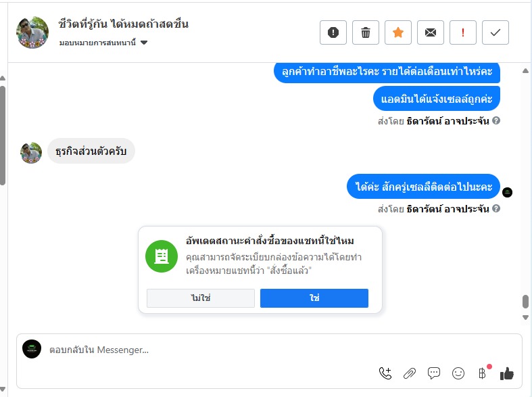
Task: Flag chat with red exclamation icon
Action: [463, 32]
